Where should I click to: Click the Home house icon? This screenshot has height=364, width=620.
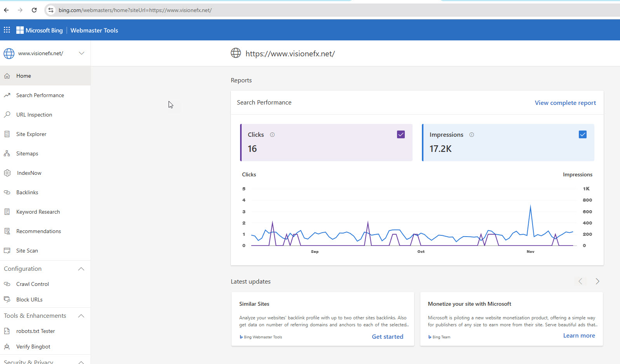(7, 76)
